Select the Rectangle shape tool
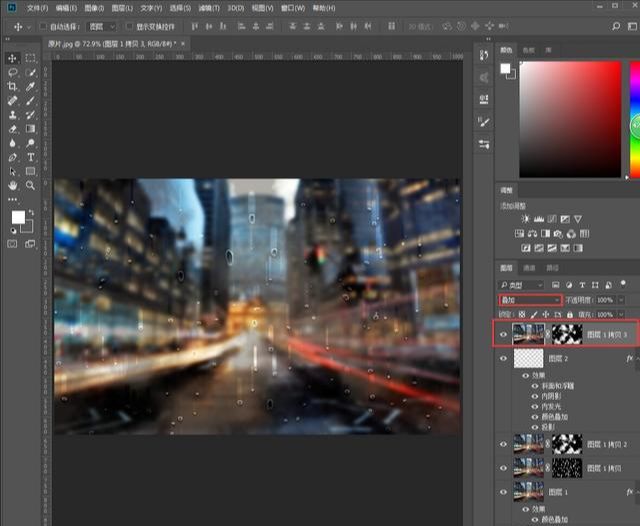This screenshot has height=526, width=640. [x=30, y=171]
